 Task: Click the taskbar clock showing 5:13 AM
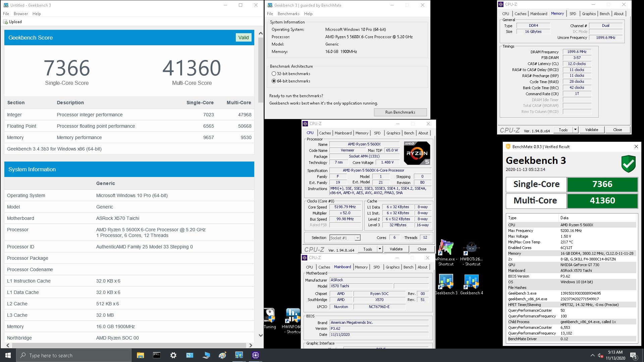615,355
